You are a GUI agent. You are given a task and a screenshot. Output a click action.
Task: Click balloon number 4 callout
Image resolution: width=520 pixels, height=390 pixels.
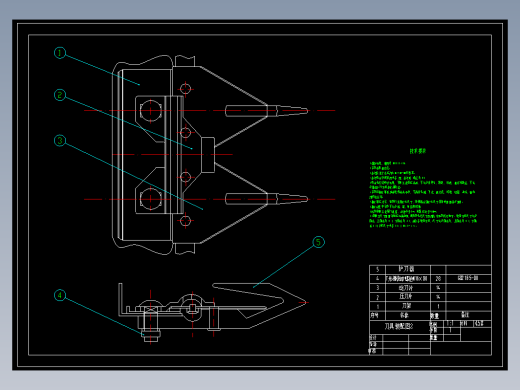pyautogui.click(x=60, y=295)
